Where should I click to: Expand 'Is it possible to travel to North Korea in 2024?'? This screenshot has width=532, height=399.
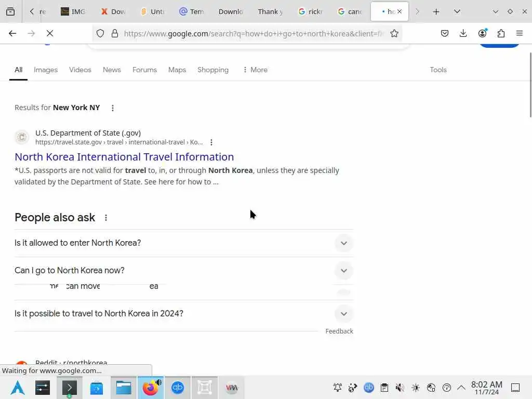[184, 313]
